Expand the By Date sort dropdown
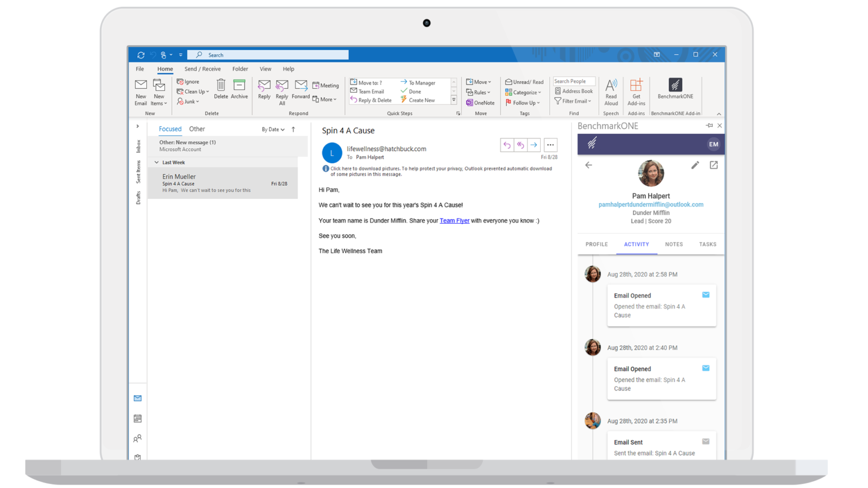 point(274,129)
